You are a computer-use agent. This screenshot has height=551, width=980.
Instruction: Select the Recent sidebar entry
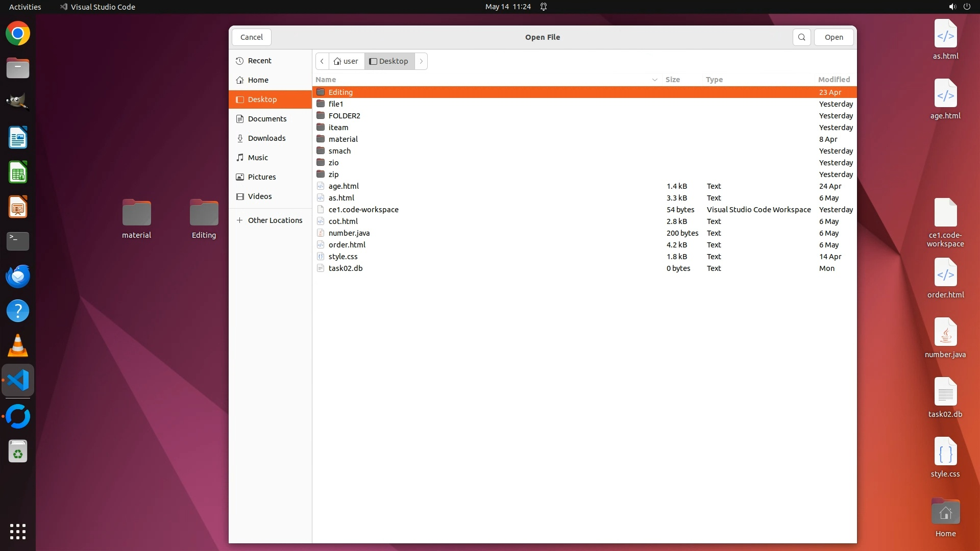(259, 61)
